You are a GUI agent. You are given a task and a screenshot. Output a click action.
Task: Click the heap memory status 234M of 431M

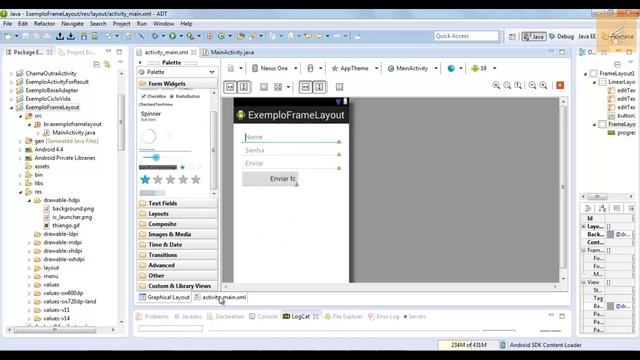pos(469,345)
